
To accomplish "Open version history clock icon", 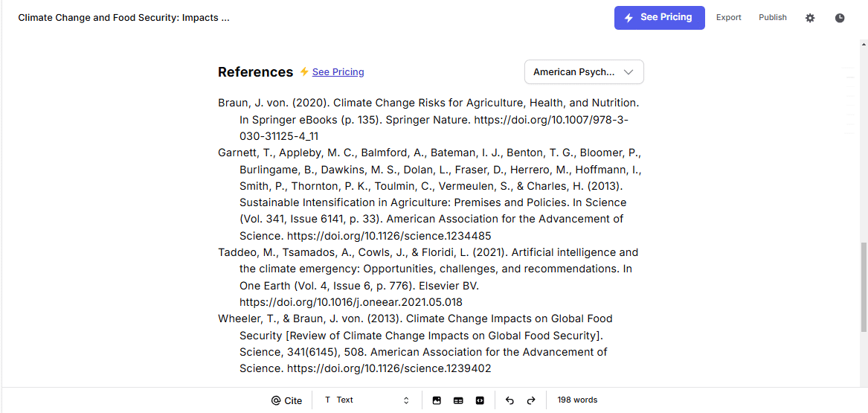I will pos(840,18).
